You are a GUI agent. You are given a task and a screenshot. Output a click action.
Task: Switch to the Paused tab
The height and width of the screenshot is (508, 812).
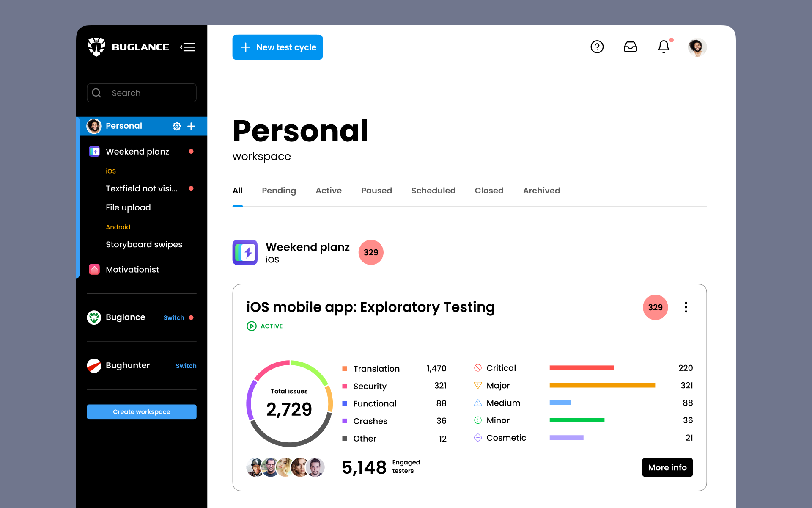376,190
